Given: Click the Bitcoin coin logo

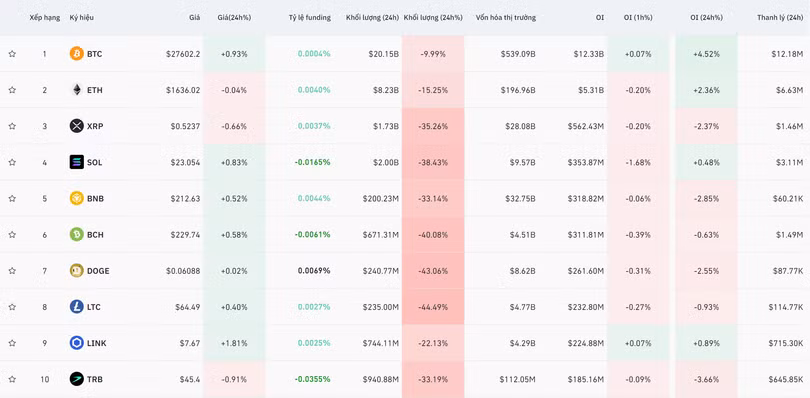Looking at the screenshot, I should coord(76,54).
